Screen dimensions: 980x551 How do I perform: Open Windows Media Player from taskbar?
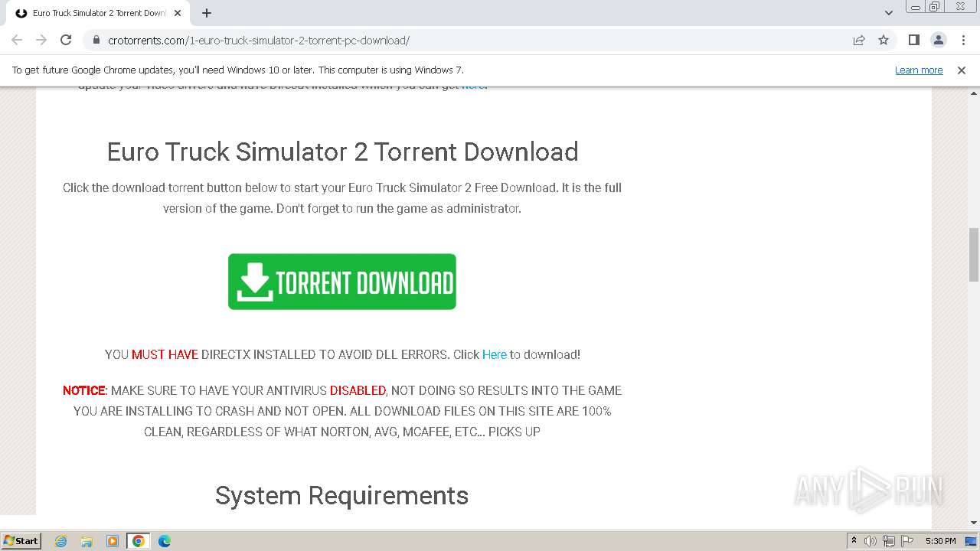[x=113, y=541]
